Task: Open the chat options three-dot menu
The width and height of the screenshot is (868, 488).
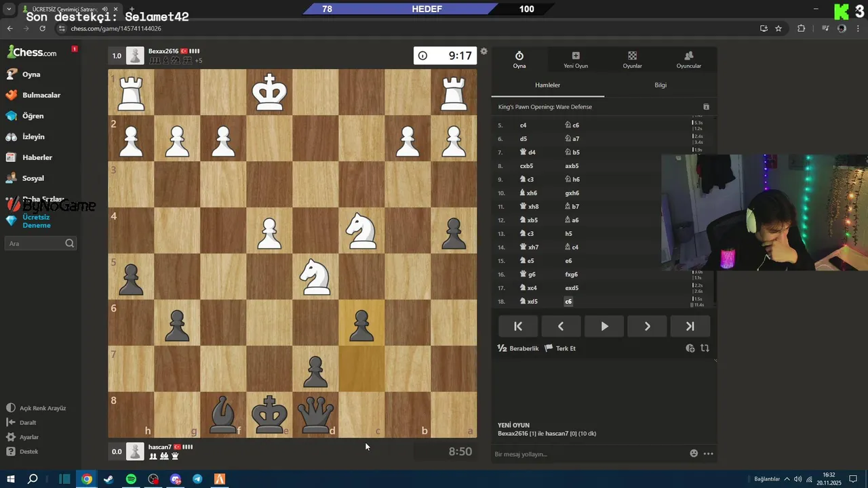Action: [x=709, y=453]
